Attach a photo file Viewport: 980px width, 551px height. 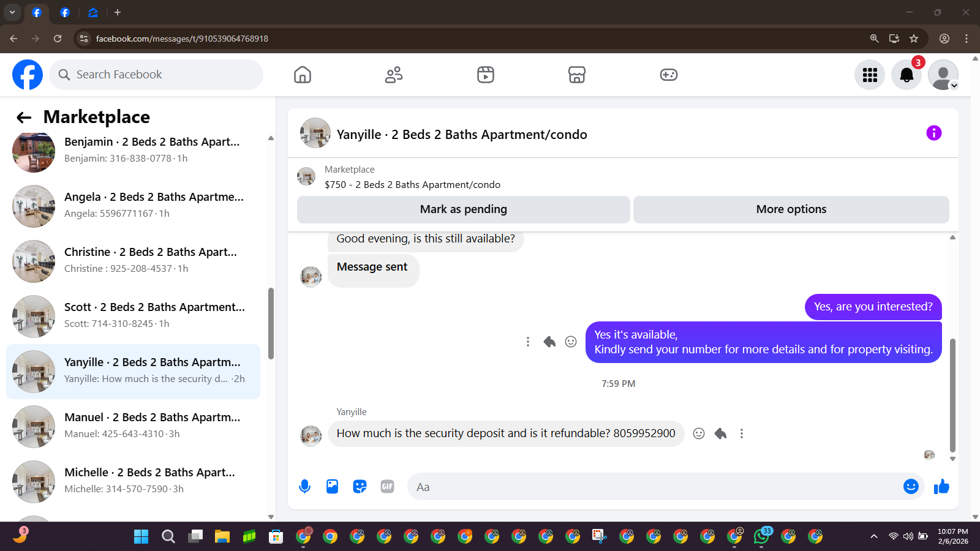coord(332,487)
